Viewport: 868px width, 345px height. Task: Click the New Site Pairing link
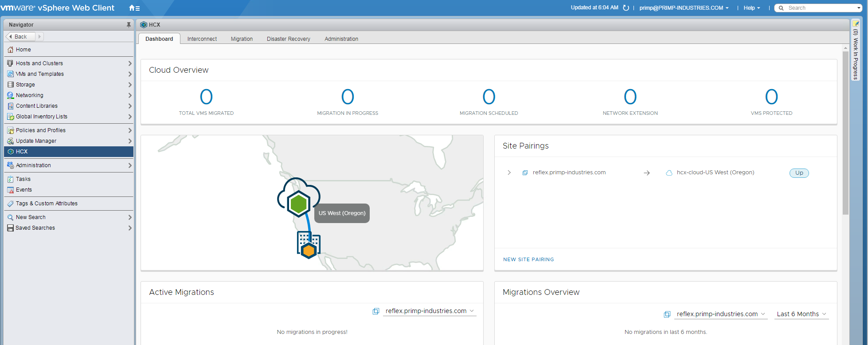pos(528,259)
